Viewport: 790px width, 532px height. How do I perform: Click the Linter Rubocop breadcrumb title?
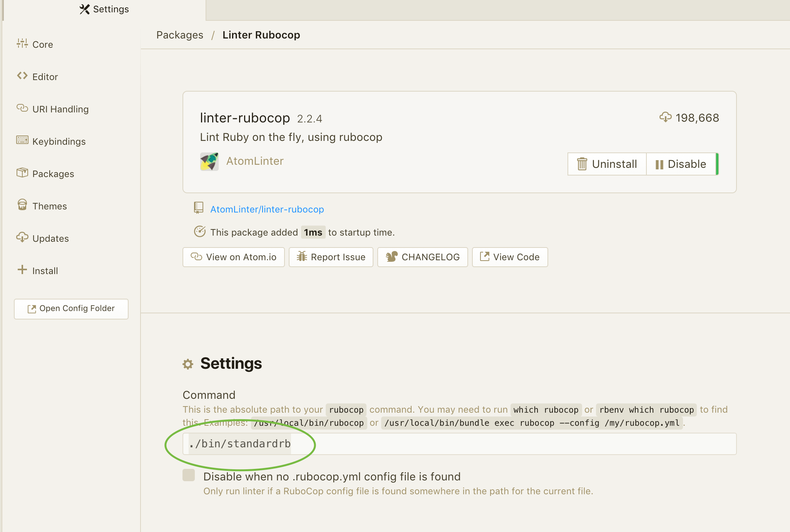261,35
